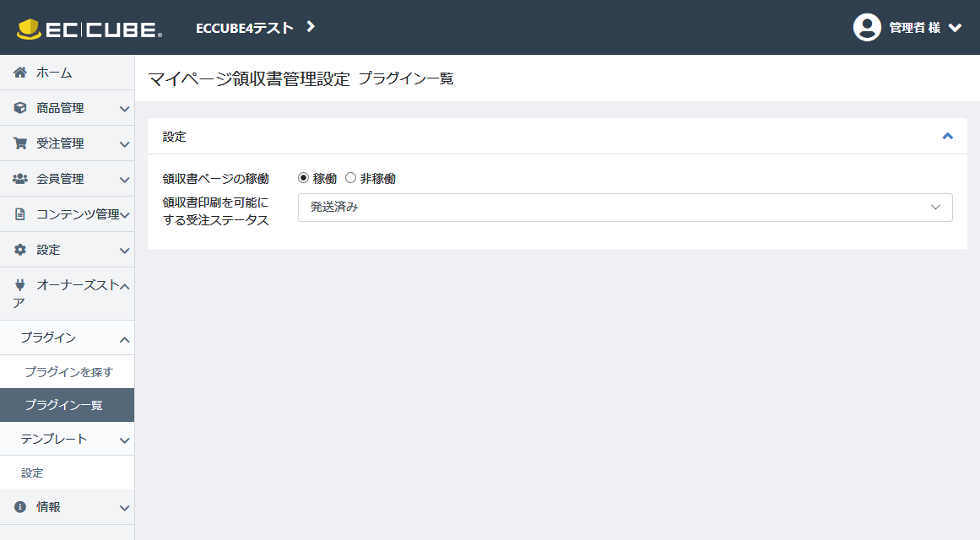
Task: Click the product management cube icon
Action: click(x=20, y=108)
